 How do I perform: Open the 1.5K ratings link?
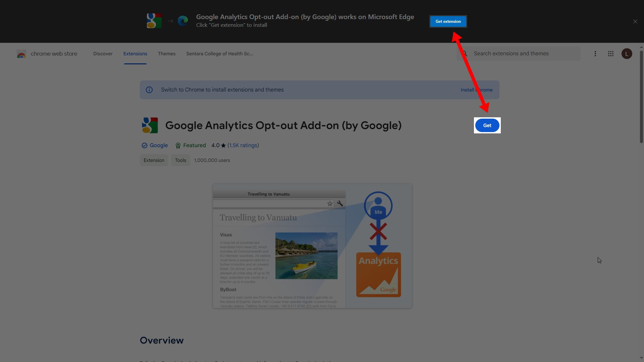(x=243, y=145)
